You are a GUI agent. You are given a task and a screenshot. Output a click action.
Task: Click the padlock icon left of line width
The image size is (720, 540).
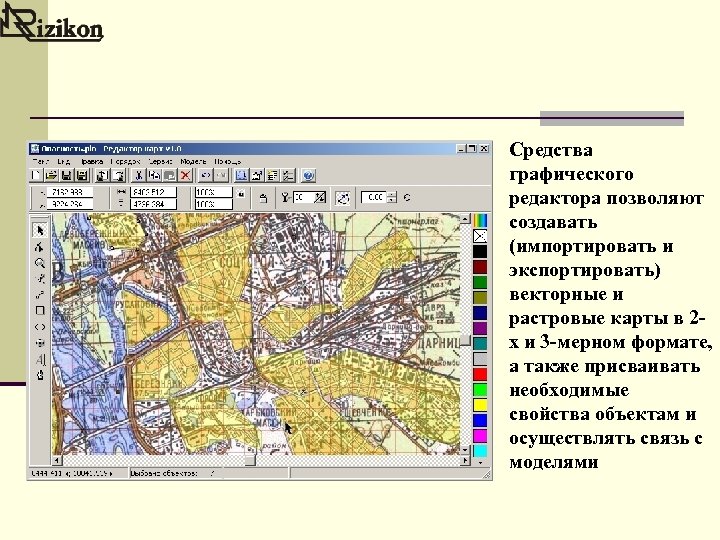click(x=263, y=198)
